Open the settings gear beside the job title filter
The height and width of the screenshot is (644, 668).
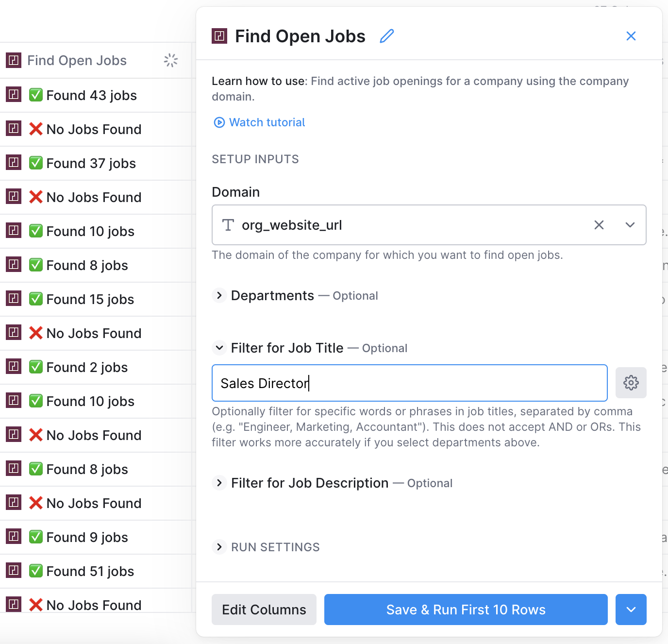(631, 383)
